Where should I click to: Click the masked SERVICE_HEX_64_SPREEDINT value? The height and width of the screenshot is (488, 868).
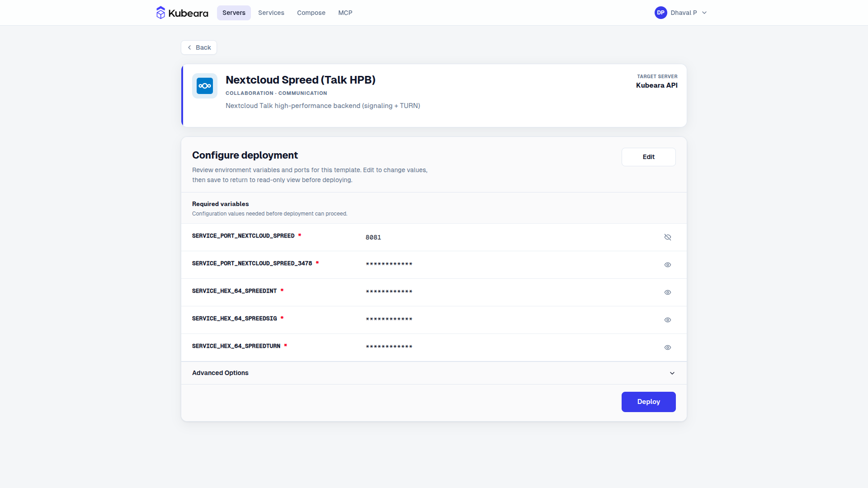pyautogui.click(x=389, y=292)
